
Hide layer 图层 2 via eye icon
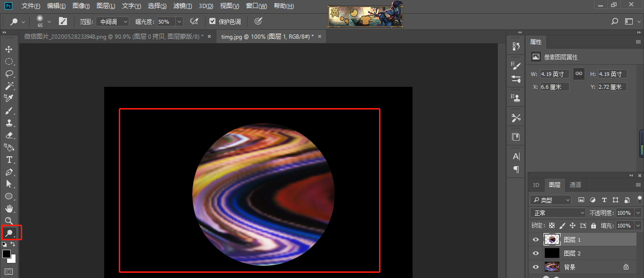(x=536, y=253)
